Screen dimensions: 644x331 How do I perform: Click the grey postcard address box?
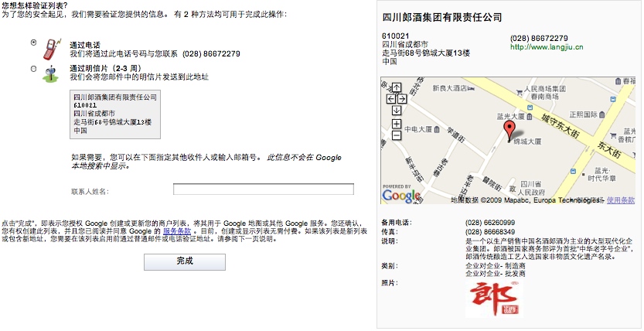click(x=114, y=114)
